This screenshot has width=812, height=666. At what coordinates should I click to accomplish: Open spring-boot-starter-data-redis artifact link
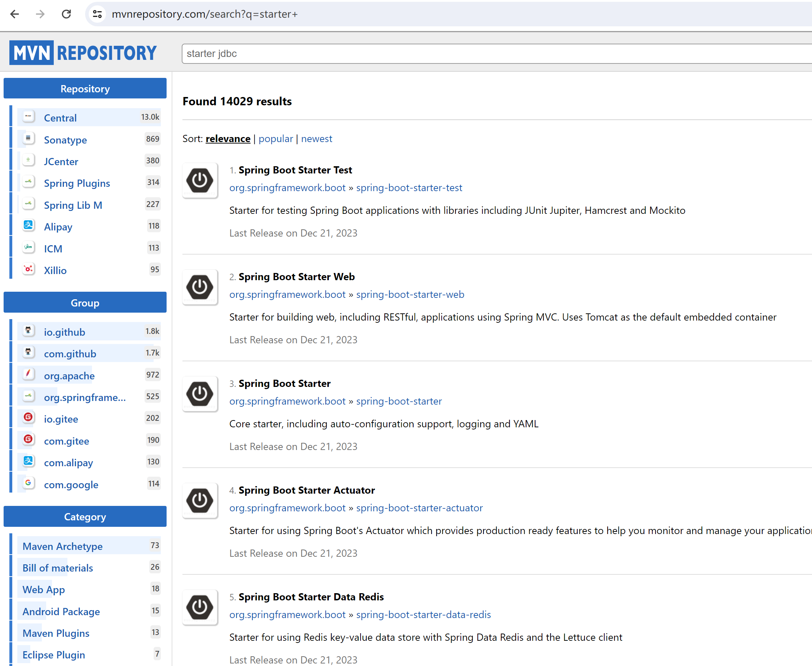click(423, 614)
